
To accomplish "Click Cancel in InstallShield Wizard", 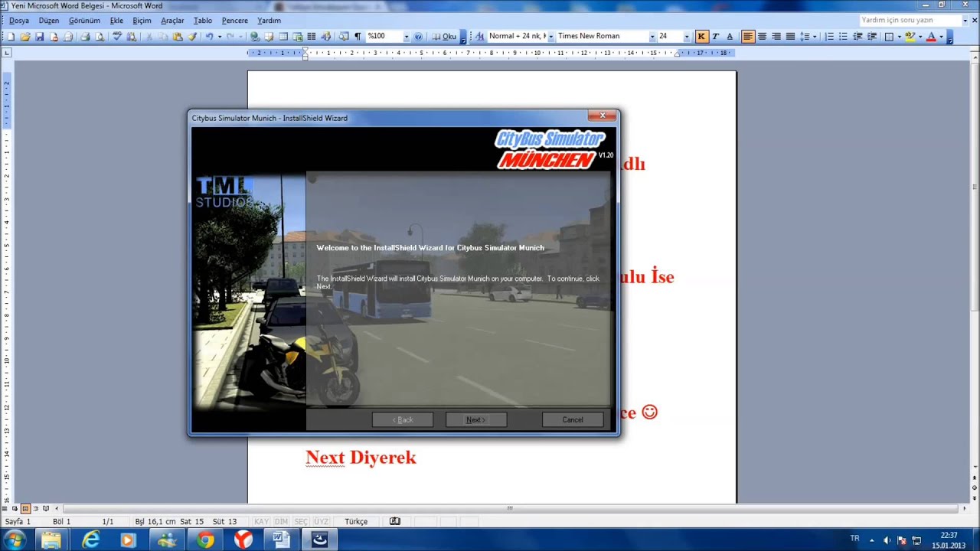I will click(573, 419).
